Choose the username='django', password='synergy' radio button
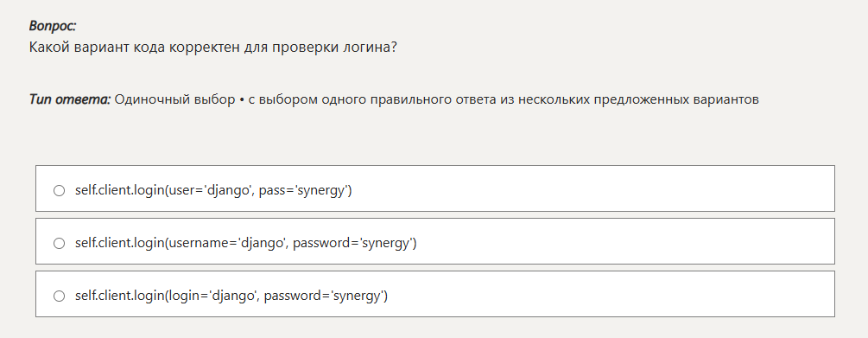 tap(59, 243)
